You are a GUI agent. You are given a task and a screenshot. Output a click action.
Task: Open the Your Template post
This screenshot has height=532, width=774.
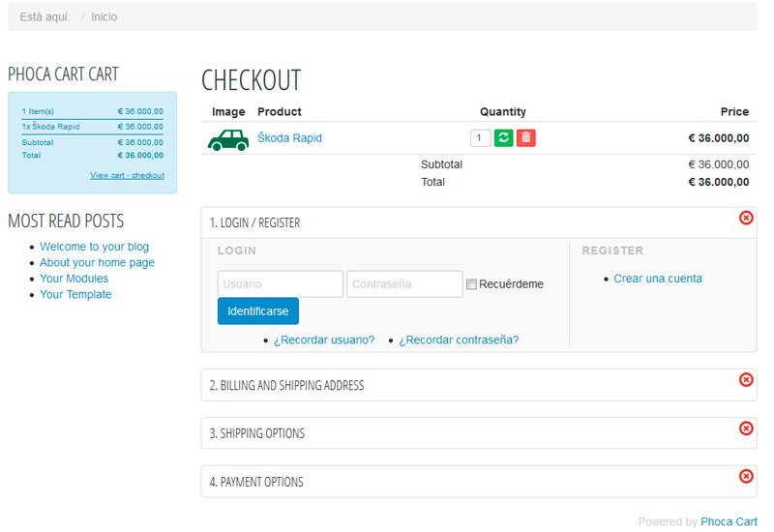[x=75, y=294]
